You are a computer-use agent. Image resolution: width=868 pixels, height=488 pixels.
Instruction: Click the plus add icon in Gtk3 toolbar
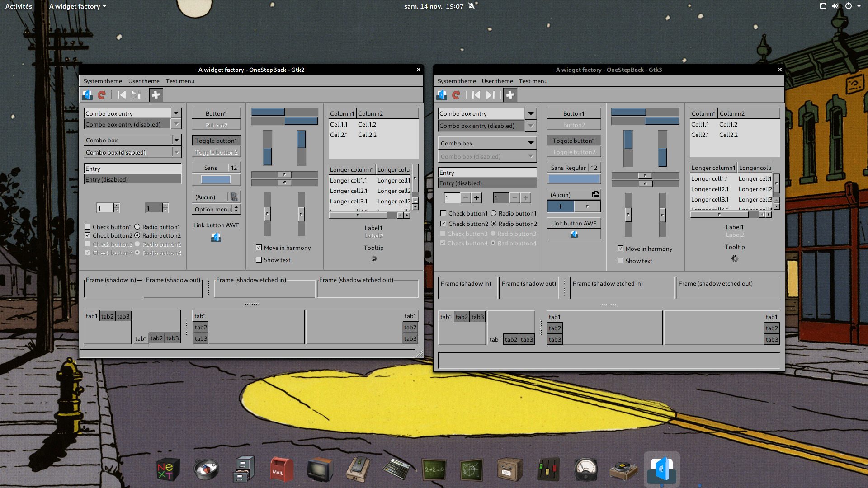[x=510, y=95]
